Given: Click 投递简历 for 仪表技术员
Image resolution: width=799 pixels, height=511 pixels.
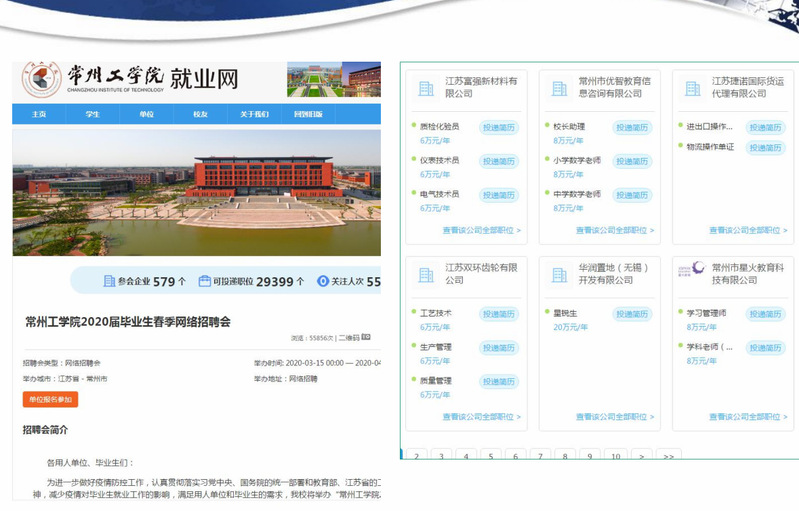Looking at the screenshot, I should [499, 162].
